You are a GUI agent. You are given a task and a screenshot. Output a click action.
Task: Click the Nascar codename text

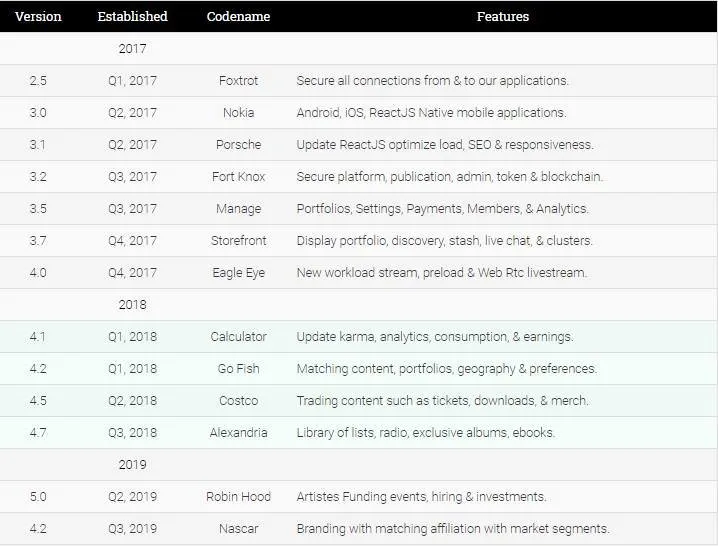coord(238,529)
